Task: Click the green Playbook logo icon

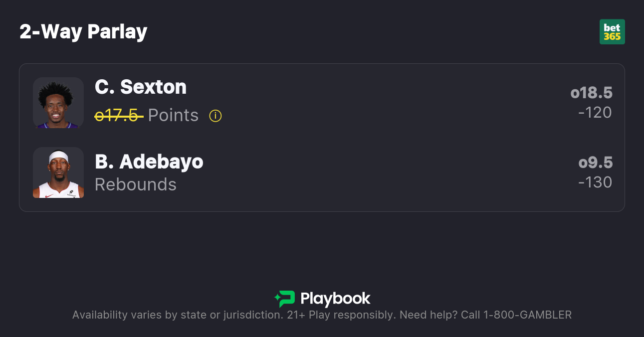Action: tap(285, 299)
